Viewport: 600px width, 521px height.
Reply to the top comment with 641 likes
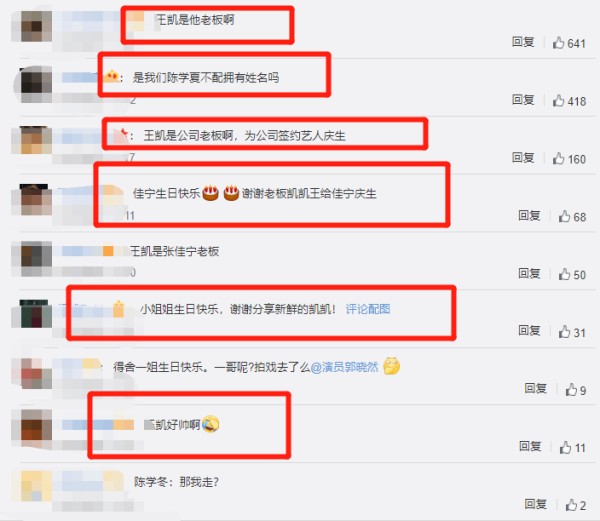pyautogui.click(x=523, y=42)
